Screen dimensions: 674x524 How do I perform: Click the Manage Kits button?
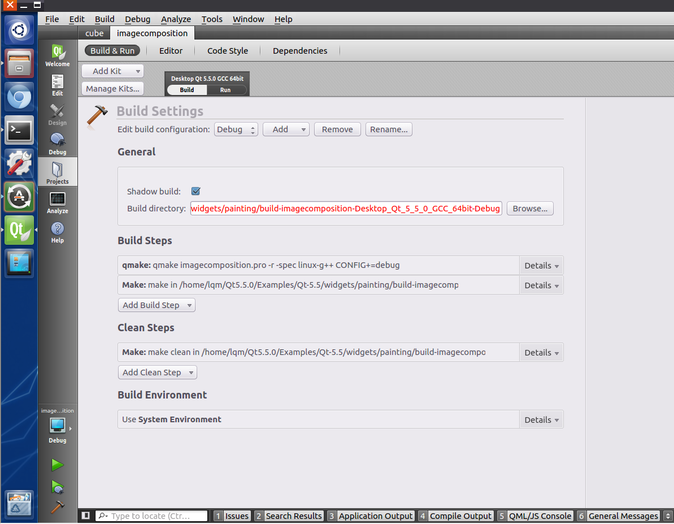point(113,89)
